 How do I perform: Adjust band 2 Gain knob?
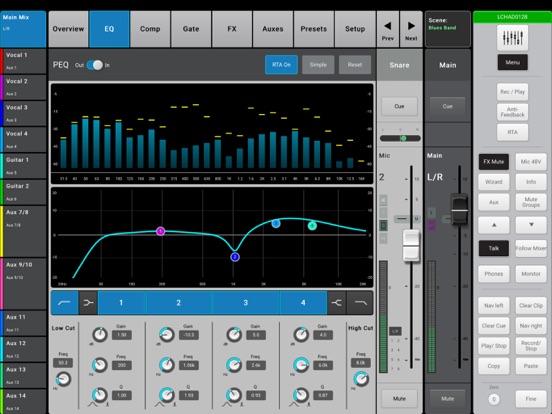[x=167, y=334]
